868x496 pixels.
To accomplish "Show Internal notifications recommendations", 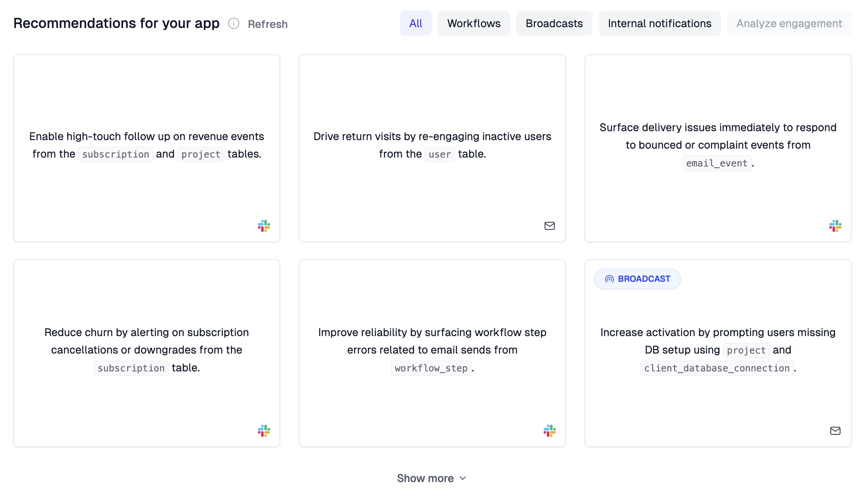I will (x=659, y=24).
